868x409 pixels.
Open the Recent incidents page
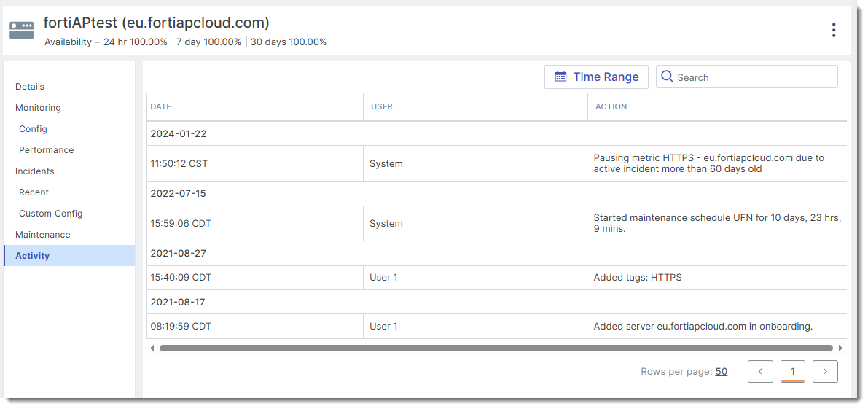coord(34,192)
